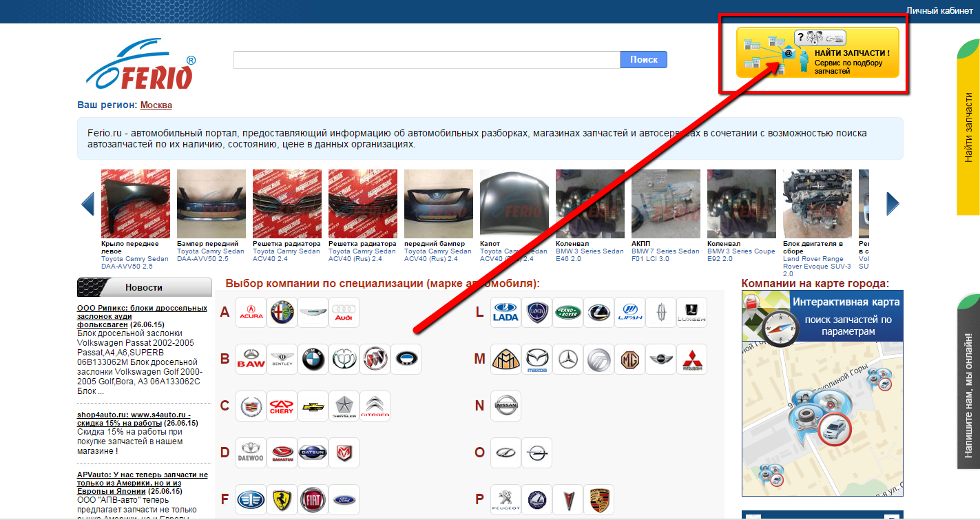980x520 pixels.
Task: Select the Lincoln brand logo
Action: pyautogui.click(x=661, y=313)
